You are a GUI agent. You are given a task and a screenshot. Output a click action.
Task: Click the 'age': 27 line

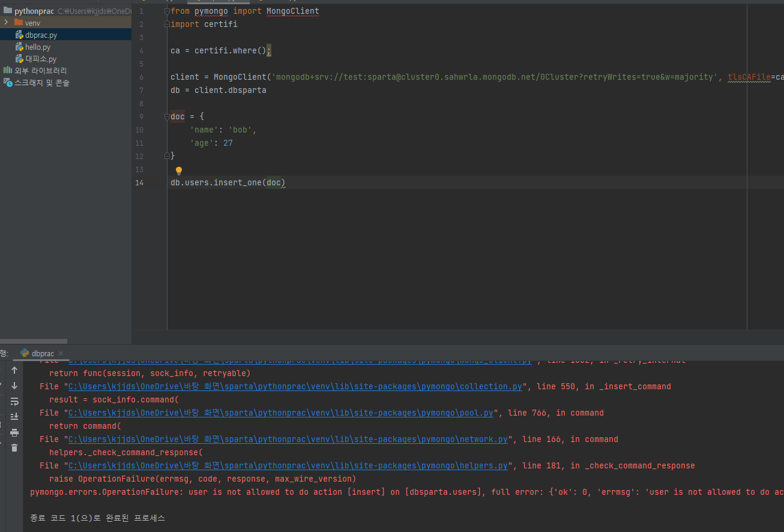(x=211, y=143)
